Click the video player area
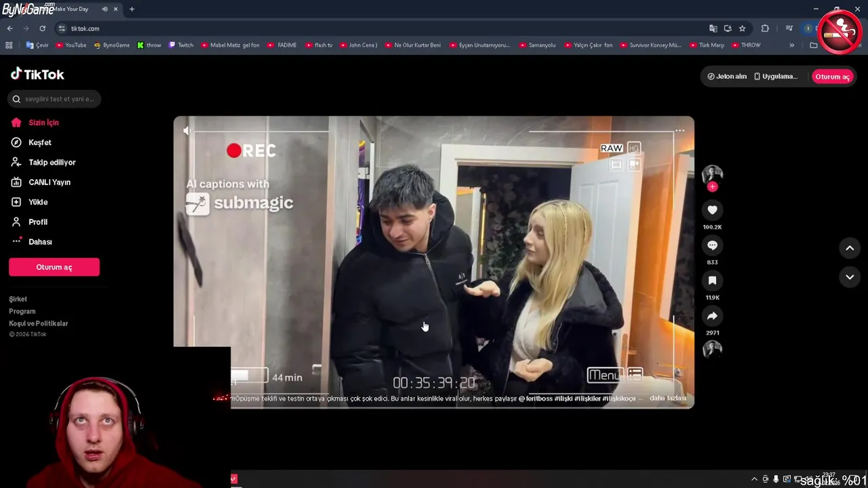868x488 pixels. pyautogui.click(x=434, y=262)
